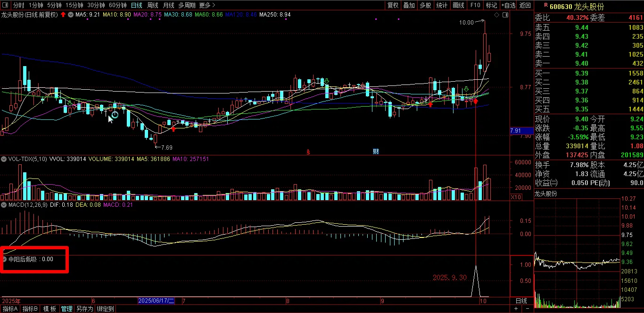Click the 多股 multi-stock button
The width and height of the screenshot is (644, 313).
425,5
